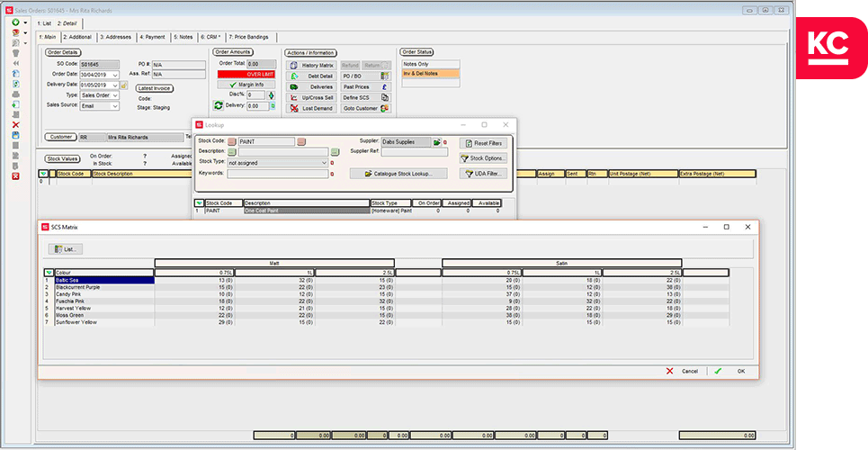This screenshot has height=450, width=868.
Task: Click the red boxed X close icon at toolbar bottom
Action: (15, 176)
